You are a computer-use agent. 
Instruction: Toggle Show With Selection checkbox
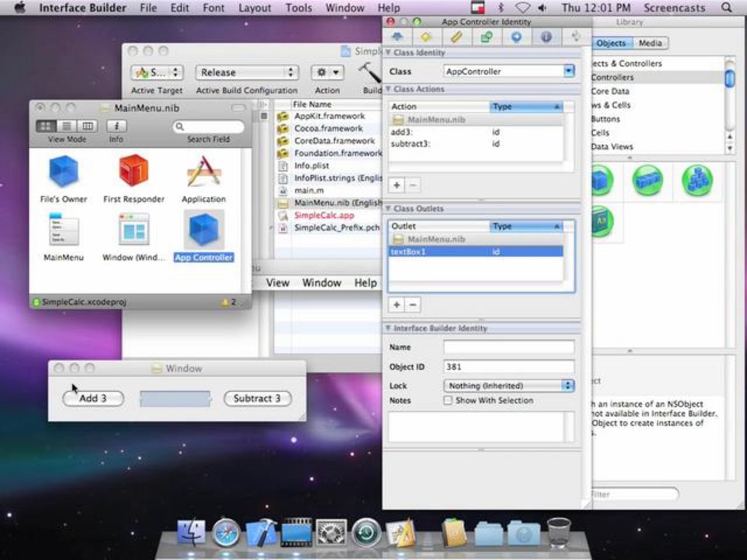pyautogui.click(x=448, y=400)
